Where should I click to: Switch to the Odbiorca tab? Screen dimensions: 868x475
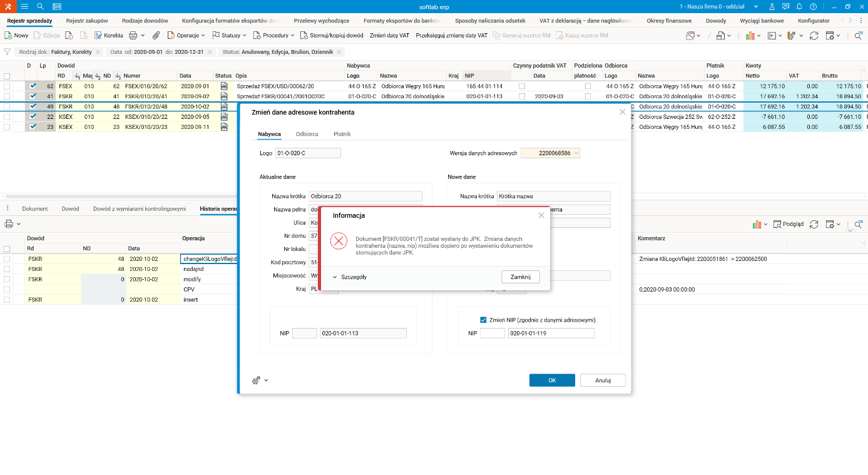307,134
